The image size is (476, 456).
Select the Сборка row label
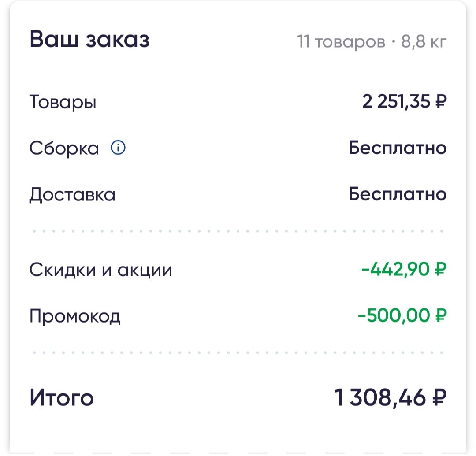64,148
